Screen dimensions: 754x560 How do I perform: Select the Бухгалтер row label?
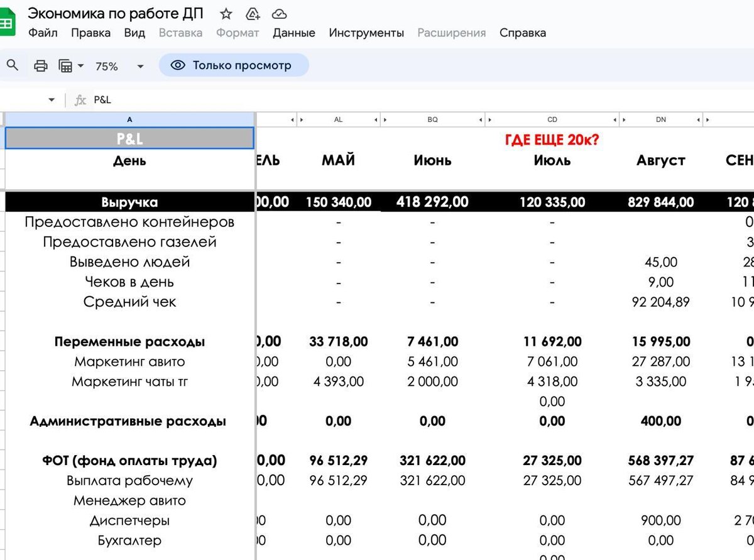click(x=129, y=541)
